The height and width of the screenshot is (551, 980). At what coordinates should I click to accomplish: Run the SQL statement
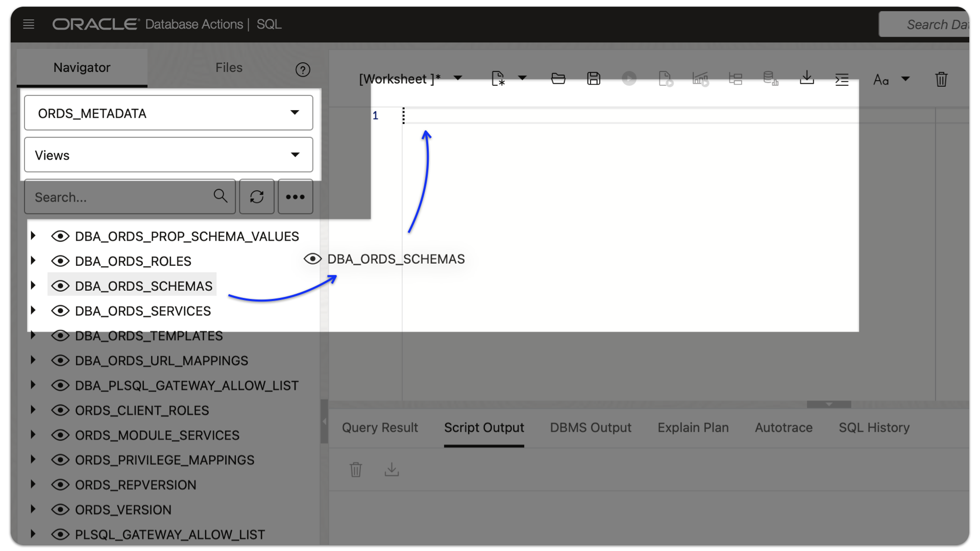click(629, 78)
